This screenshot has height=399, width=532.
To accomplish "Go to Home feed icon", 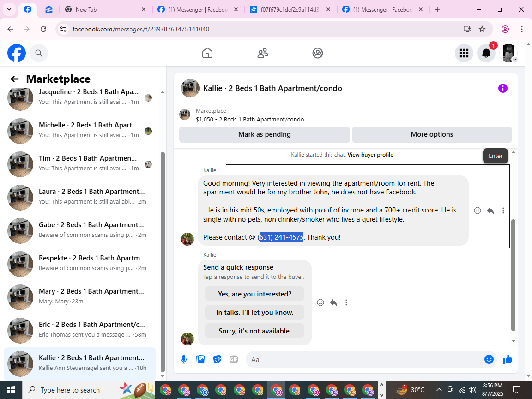I will [x=207, y=53].
